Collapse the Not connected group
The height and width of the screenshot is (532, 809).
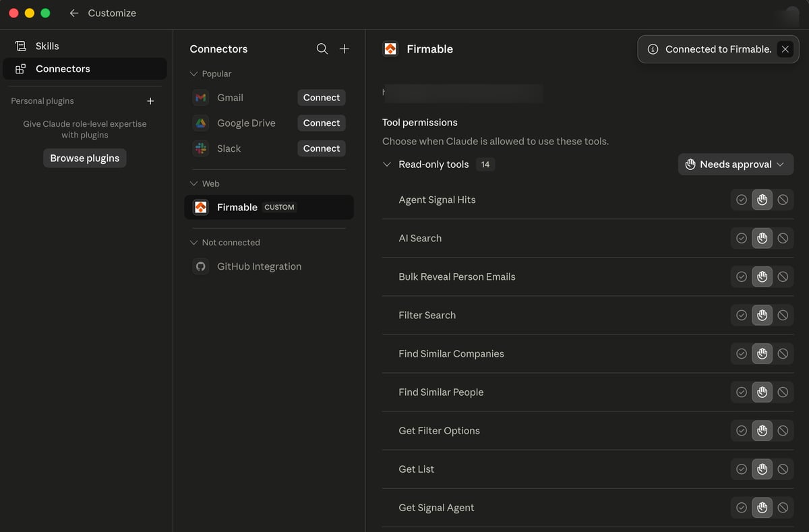[194, 243]
